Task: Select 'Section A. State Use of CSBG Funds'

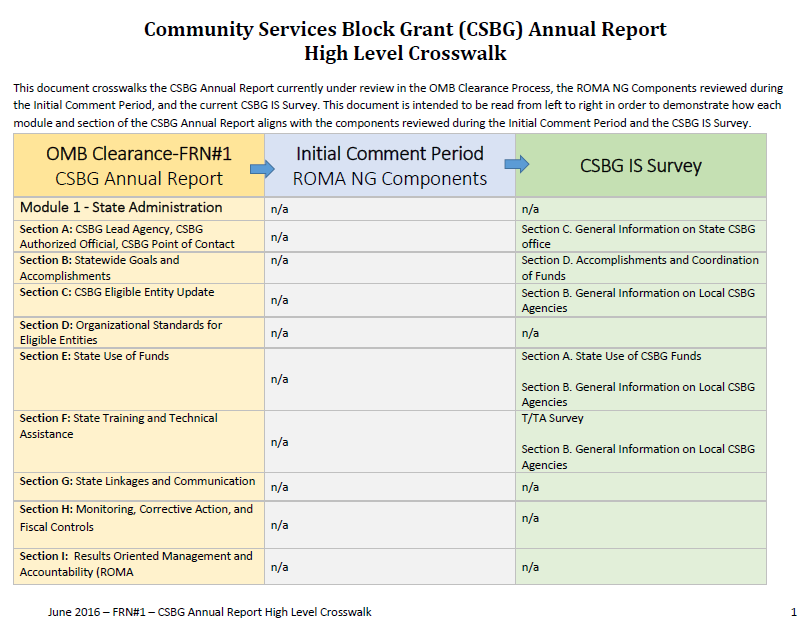Action: tap(611, 356)
